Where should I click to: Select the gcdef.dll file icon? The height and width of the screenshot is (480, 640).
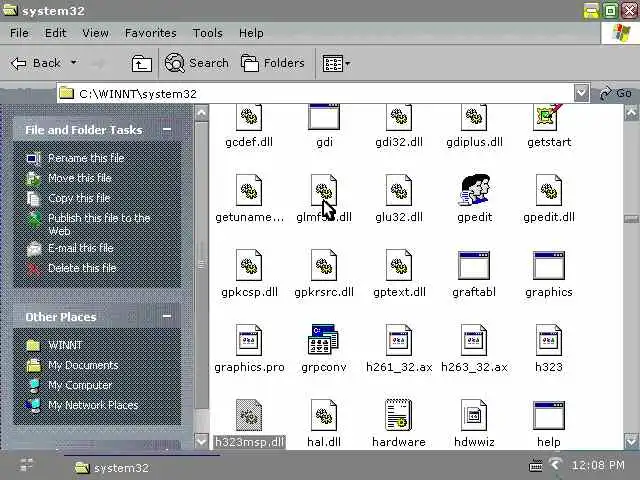coord(249,118)
